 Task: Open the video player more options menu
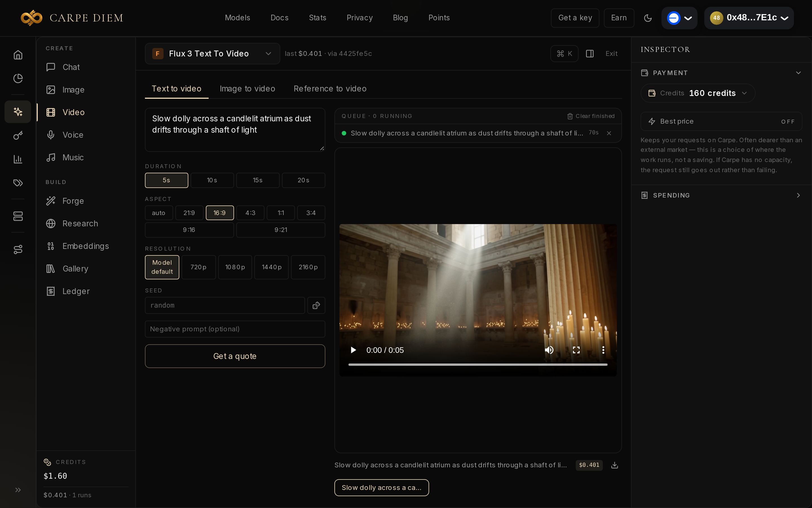pyautogui.click(x=603, y=350)
